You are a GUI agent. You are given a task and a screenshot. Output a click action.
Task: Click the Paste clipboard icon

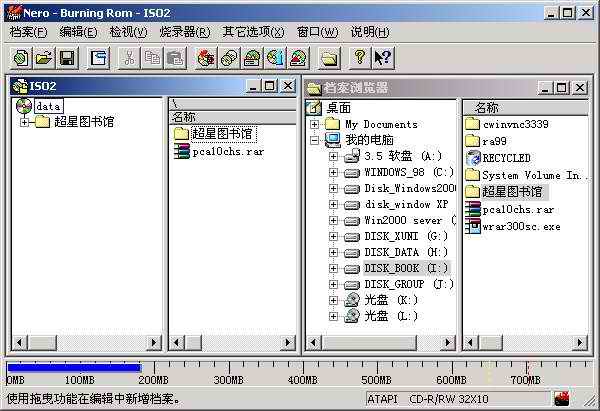pyautogui.click(x=175, y=58)
